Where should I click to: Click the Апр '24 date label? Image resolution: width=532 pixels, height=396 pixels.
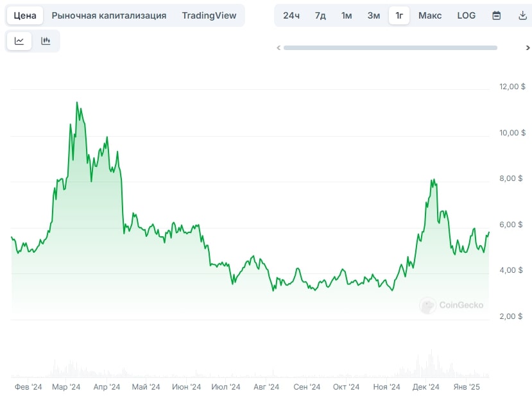[107, 387]
